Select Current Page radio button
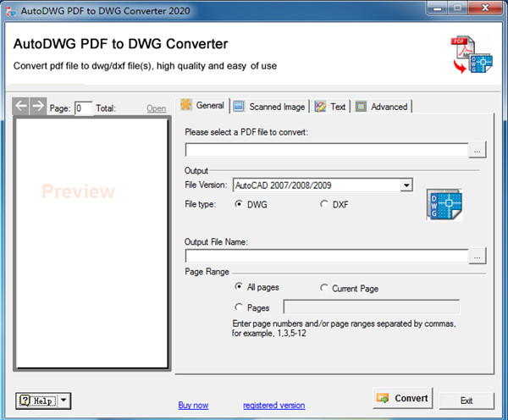The height and width of the screenshot is (420, 508). point(323,287)
